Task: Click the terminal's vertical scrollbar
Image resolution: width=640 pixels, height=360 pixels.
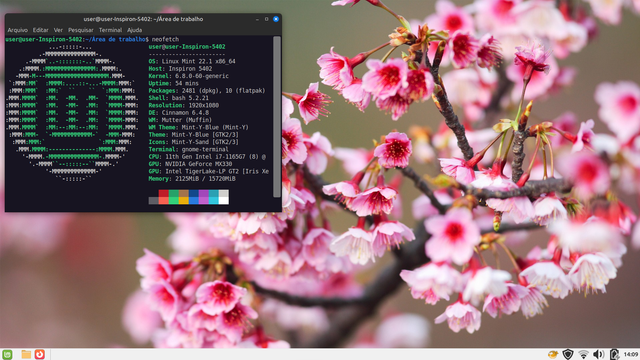Action: pyautogui.click(x=277, y=117)
